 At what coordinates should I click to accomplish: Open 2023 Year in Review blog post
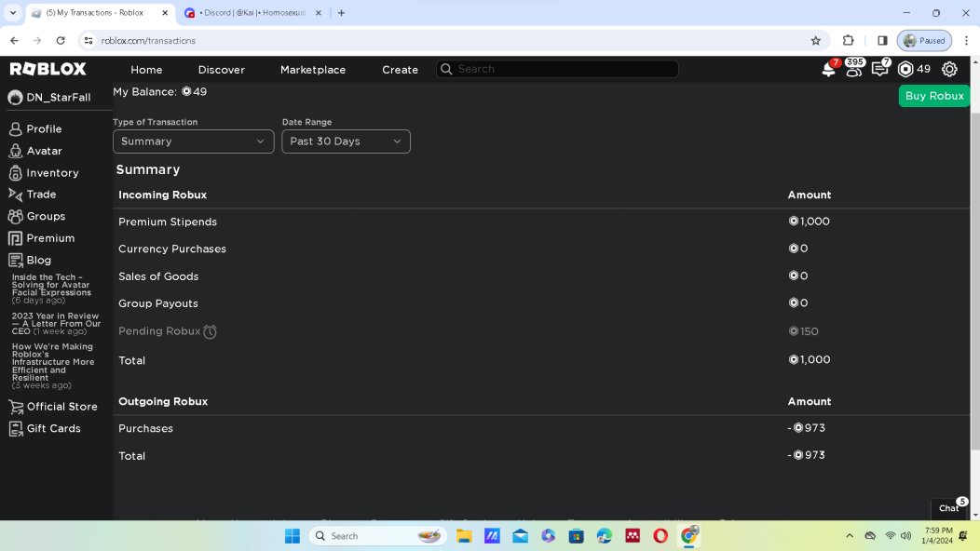[56, 324]
